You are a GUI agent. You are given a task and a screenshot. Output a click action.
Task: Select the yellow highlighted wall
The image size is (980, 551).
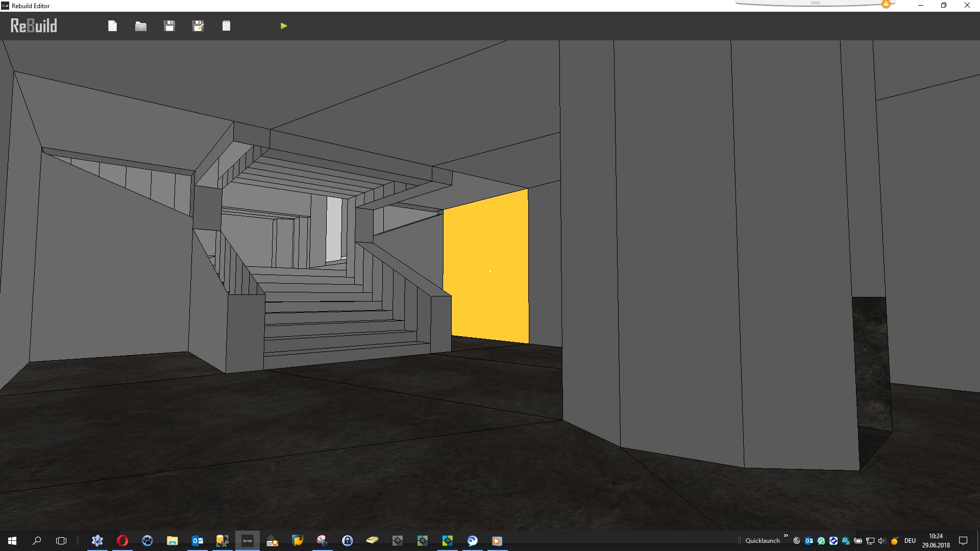tap(485, 265)
